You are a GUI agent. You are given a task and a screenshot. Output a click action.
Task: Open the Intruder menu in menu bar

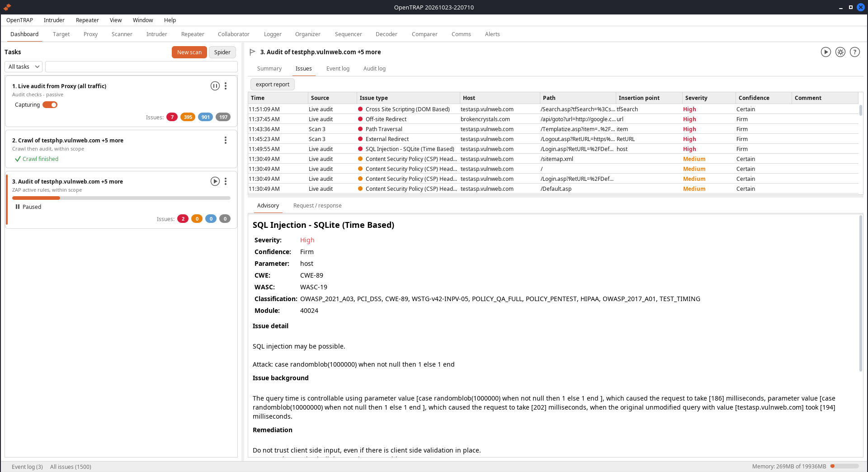pos(54,20)
